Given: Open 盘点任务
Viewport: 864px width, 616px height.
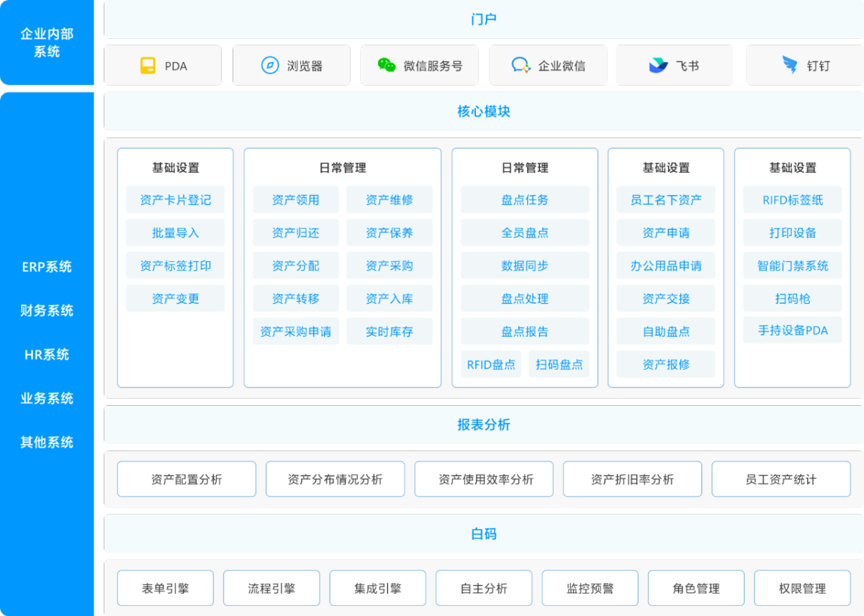Looking at the screenshot, I should [525, 200].
